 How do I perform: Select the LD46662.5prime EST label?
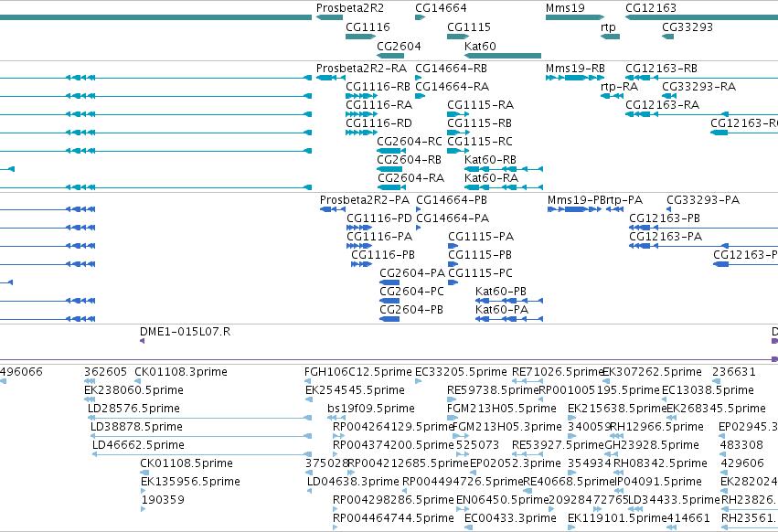[x=138, y=445]
